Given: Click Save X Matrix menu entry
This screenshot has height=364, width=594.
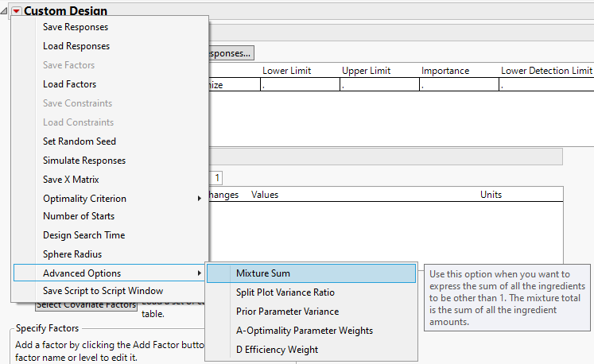Looking at the screenshot, I should 71,180.
